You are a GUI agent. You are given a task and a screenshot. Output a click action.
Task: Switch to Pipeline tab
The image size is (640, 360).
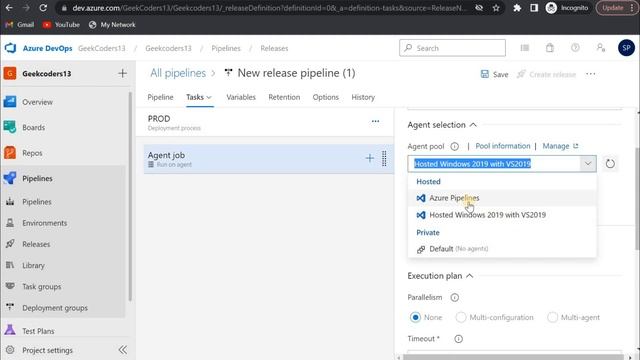click(160, 97)
